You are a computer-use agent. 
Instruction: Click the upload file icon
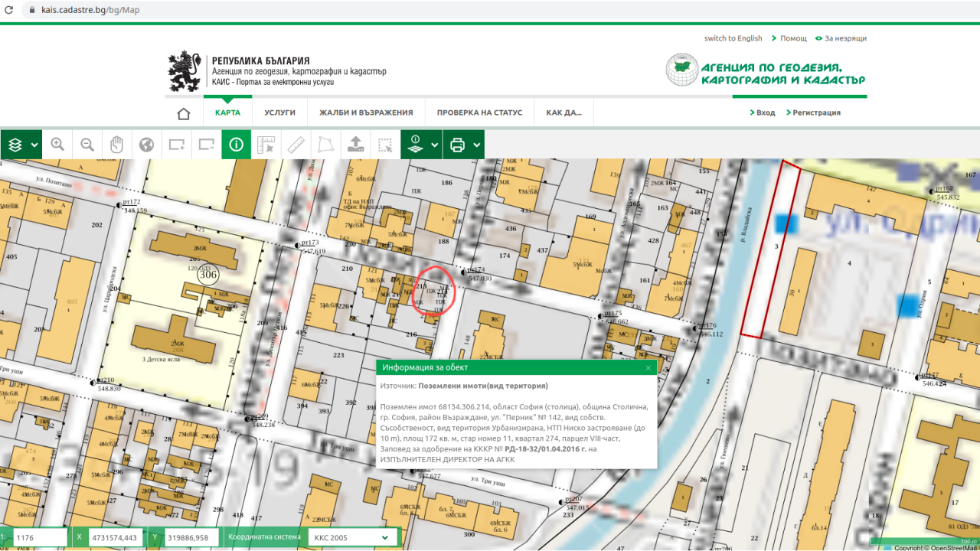[356, 145]
